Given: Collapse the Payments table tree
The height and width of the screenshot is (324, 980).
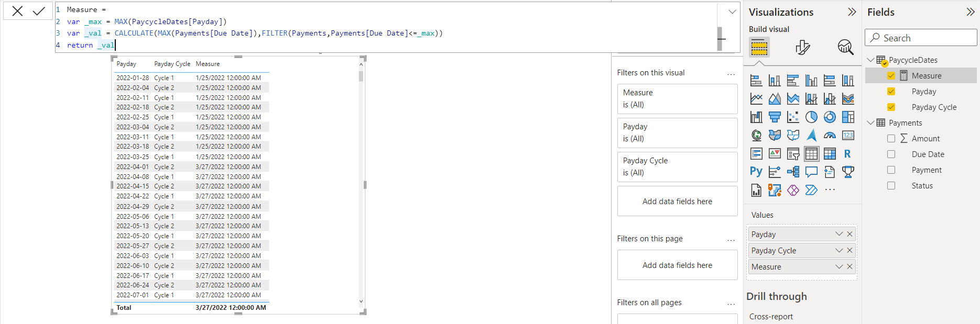Looking at the screenshot, I should point(870,122).
